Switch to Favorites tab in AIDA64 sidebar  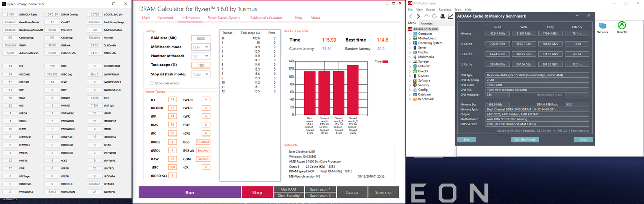pyautogui.click(x=426, y=23)
